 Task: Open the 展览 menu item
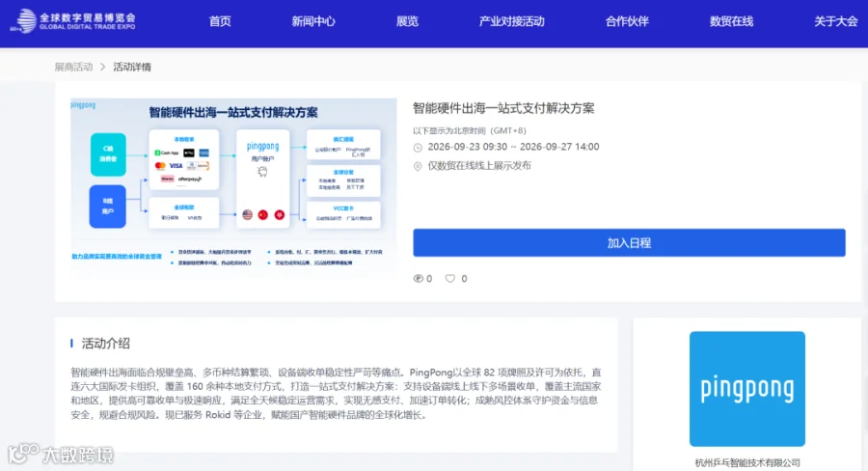407,21
